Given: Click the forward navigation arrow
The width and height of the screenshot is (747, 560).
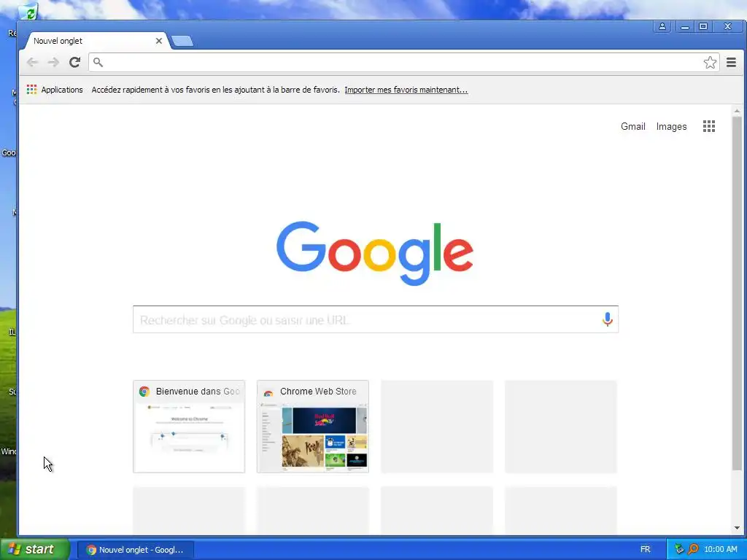Looking at the screenshot, I should (53, 62).
